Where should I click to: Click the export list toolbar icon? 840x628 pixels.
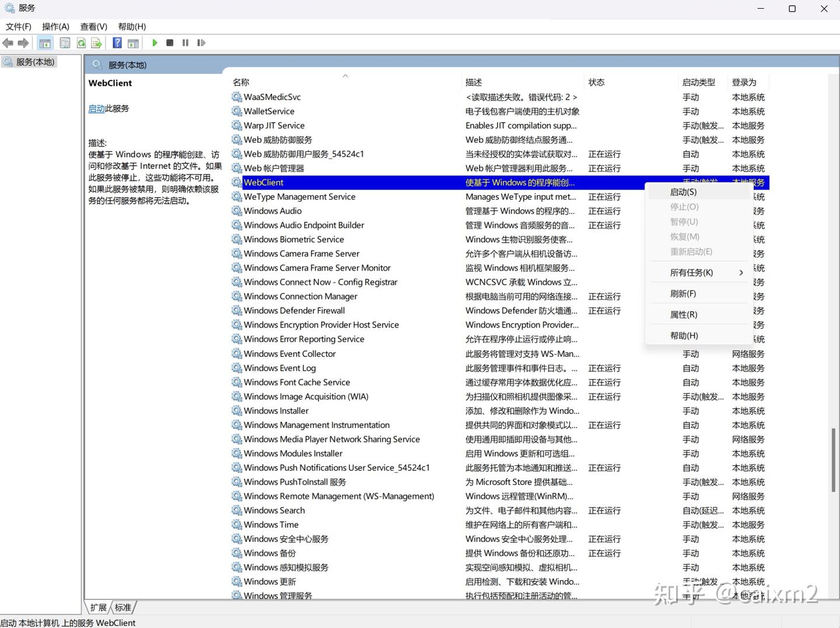click(97, 43)
